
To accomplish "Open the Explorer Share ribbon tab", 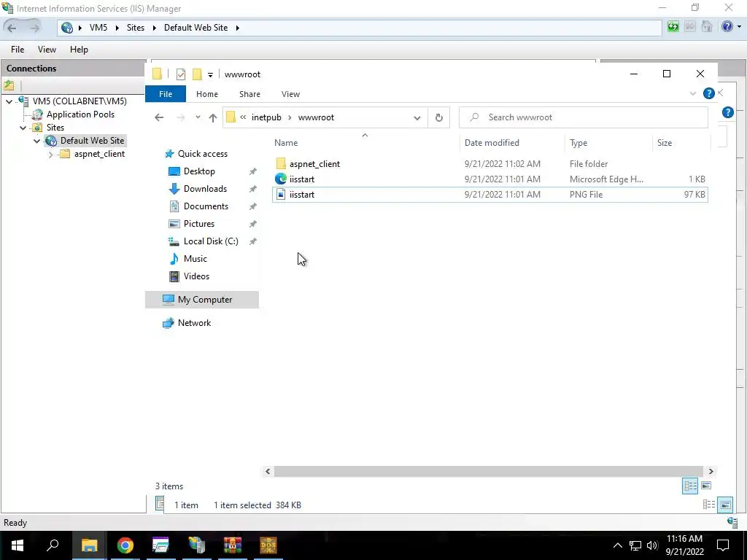I will click(x=249, y=94).
